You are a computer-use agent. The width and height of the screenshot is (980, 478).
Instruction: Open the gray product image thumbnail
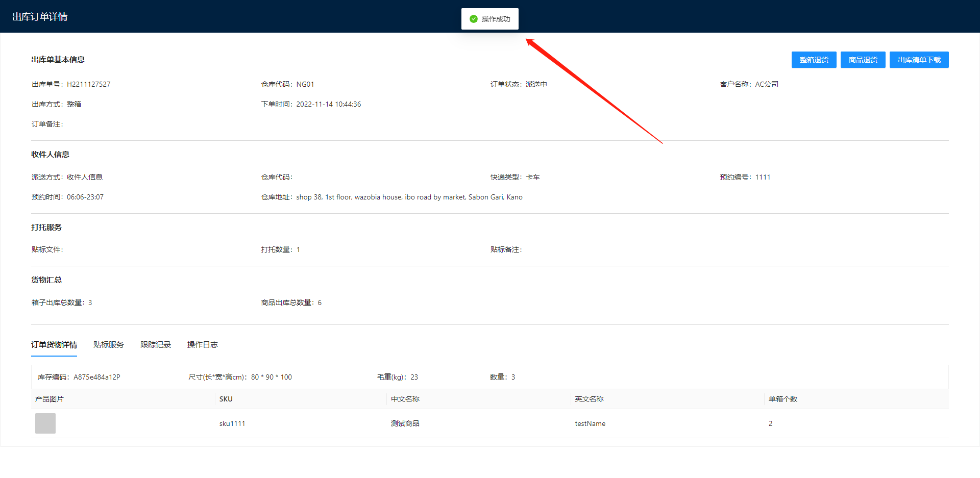click(45, 423)
